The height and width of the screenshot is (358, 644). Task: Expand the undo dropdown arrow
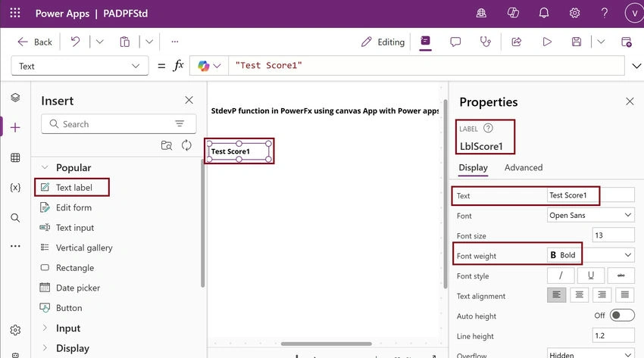tap(99, 42)
